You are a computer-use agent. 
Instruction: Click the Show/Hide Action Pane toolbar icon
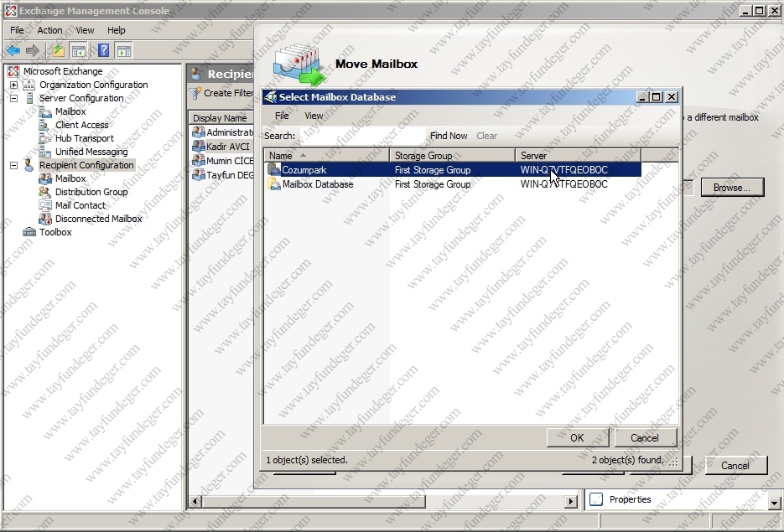(123, 50)
